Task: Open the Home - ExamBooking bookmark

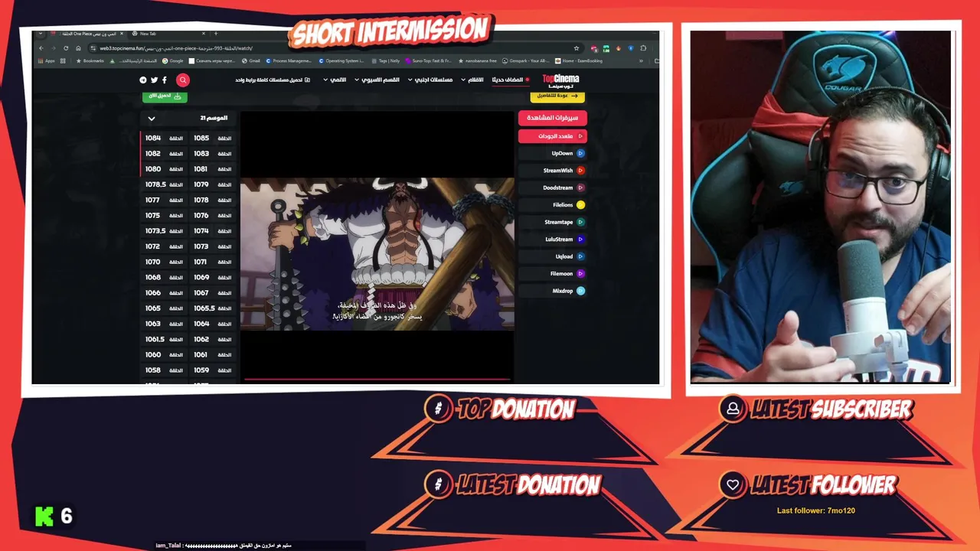Action: pos(580,60)
